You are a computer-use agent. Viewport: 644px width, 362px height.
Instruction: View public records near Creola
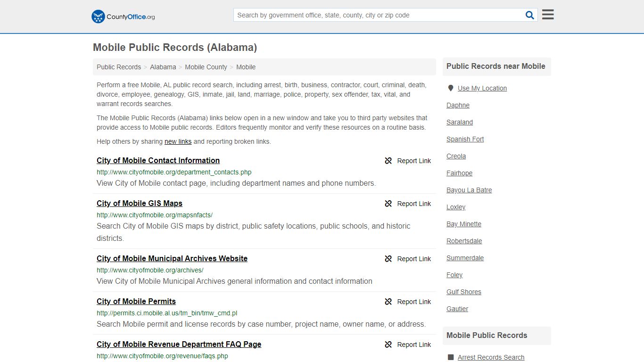tap(456, 156)
